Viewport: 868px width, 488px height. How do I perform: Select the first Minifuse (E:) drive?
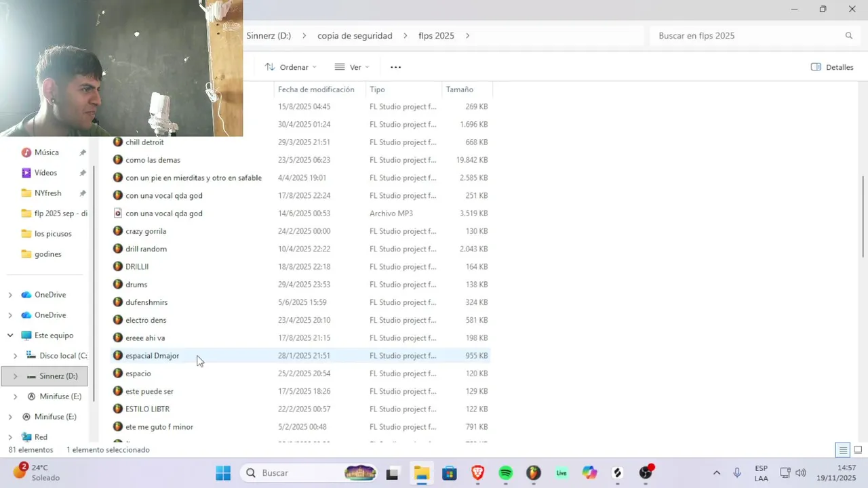coord(54,396)
